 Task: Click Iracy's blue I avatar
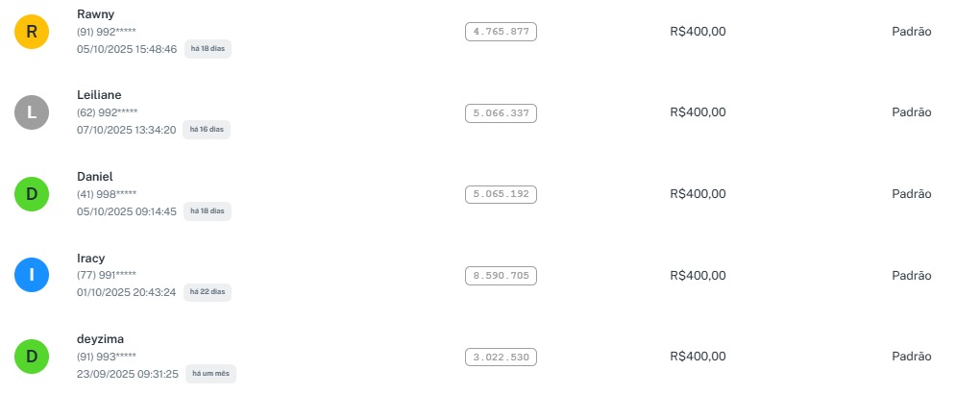pyautogui.click(x=31, y=276)
